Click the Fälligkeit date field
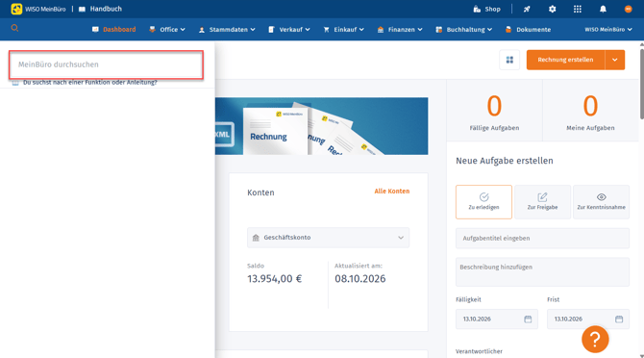Screen dimensions: 644x358 (497, 319)
